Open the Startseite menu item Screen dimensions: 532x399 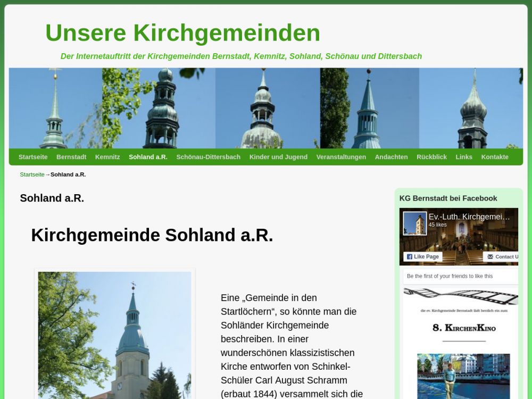click(33, 157)
